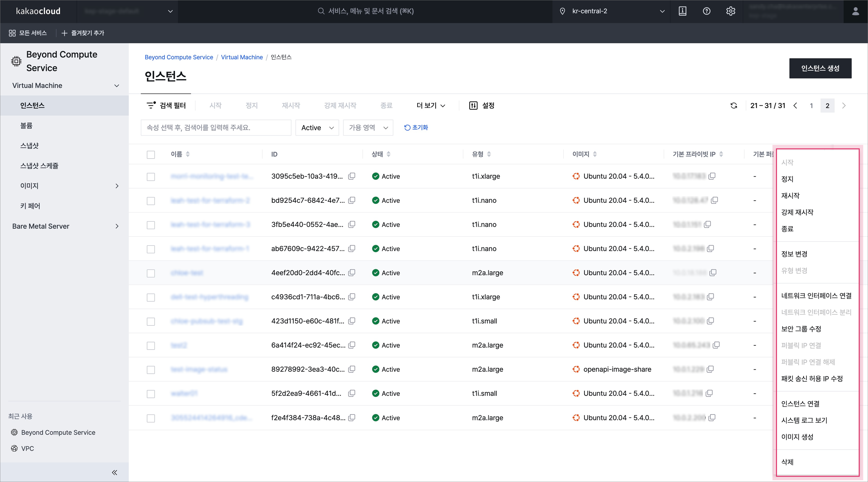Sort by name column arrows
Viewport: 868px width, 482px height.
[188, 154]
